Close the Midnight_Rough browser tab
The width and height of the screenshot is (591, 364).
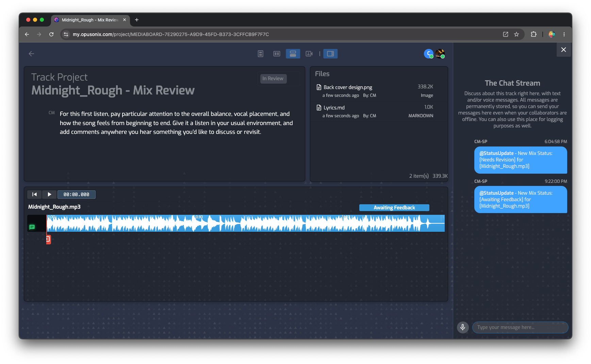[125, 20]
